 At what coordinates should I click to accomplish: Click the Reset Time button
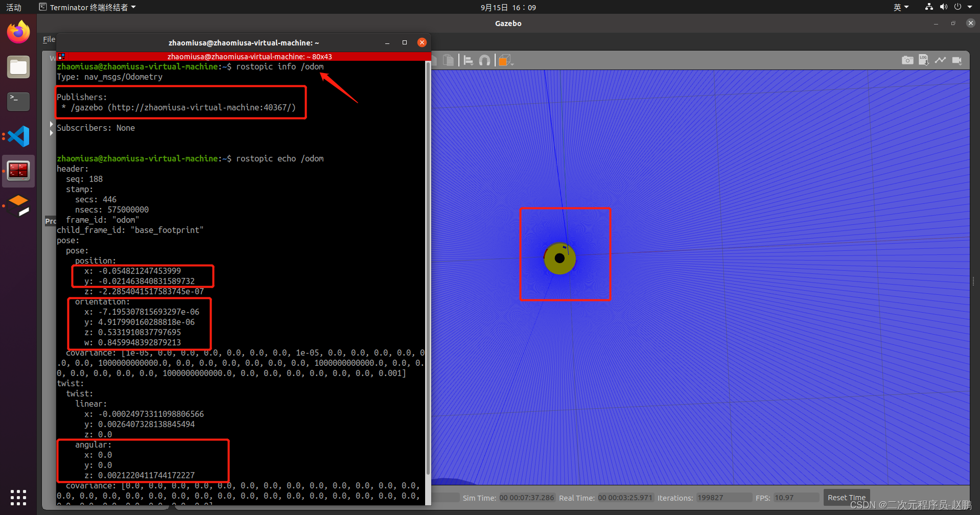pos(846,498)
